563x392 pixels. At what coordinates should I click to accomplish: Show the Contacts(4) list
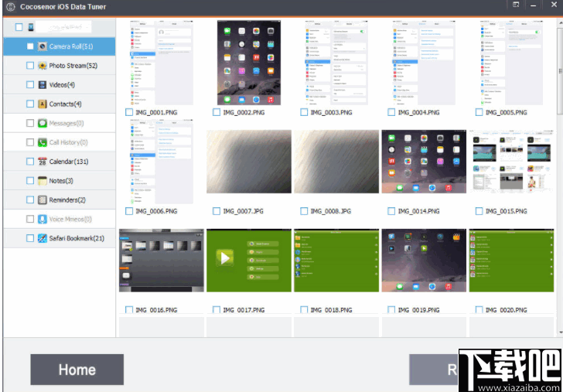pos(60,104)
